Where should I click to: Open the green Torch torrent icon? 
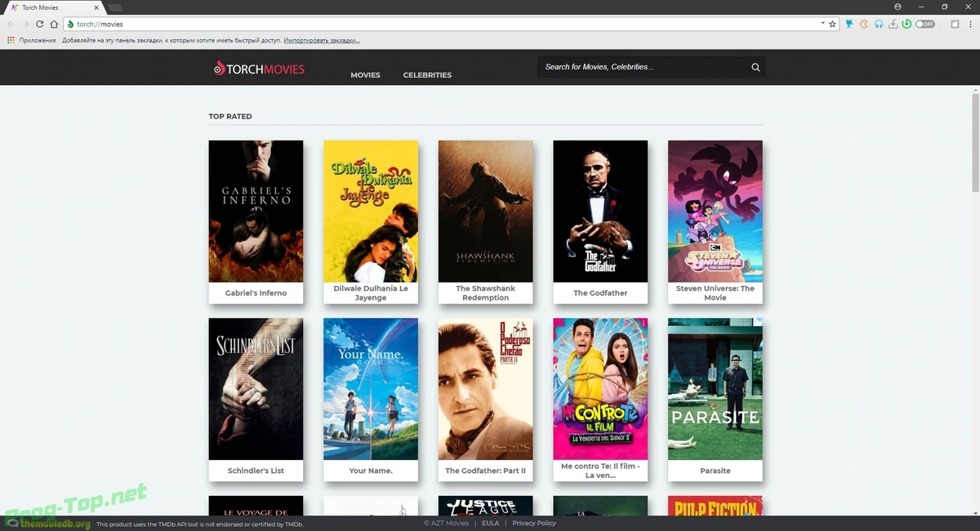[x=906, y=25]
